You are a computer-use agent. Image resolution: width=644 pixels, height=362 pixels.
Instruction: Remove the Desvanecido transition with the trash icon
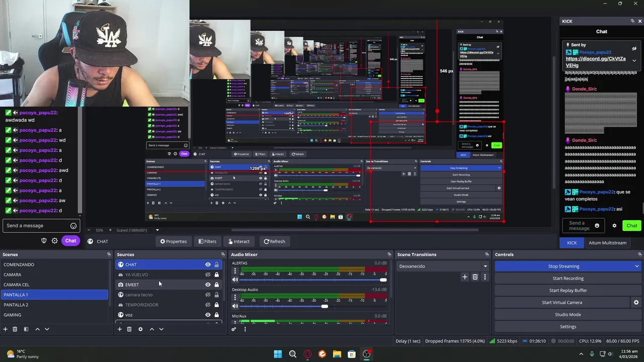coord(475,277)
